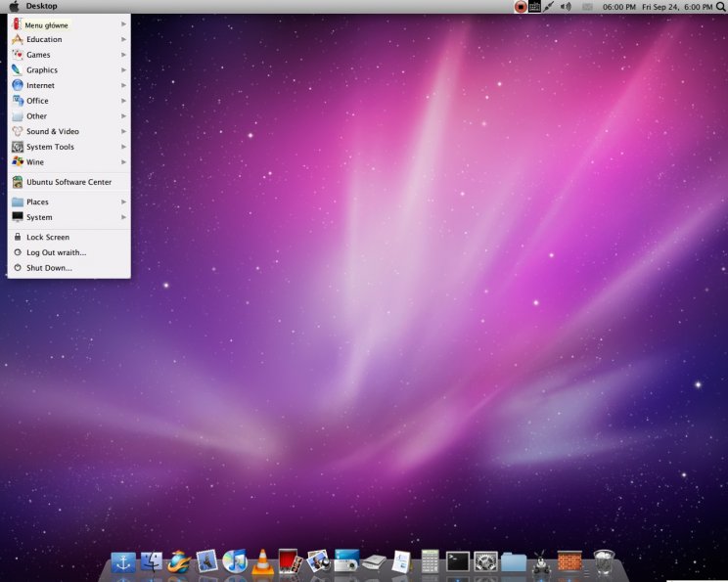
Task: Open the Finder face dock icon
Action: pos(152,562)
